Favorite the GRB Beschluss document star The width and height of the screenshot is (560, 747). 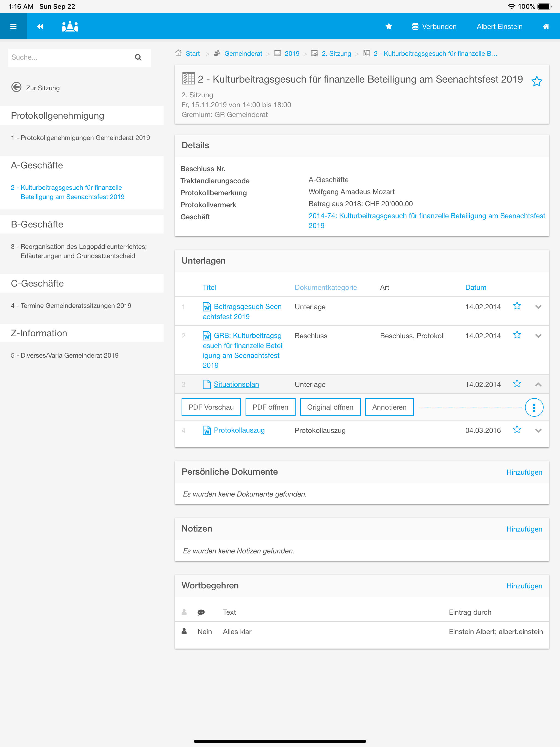coord(517,335)
